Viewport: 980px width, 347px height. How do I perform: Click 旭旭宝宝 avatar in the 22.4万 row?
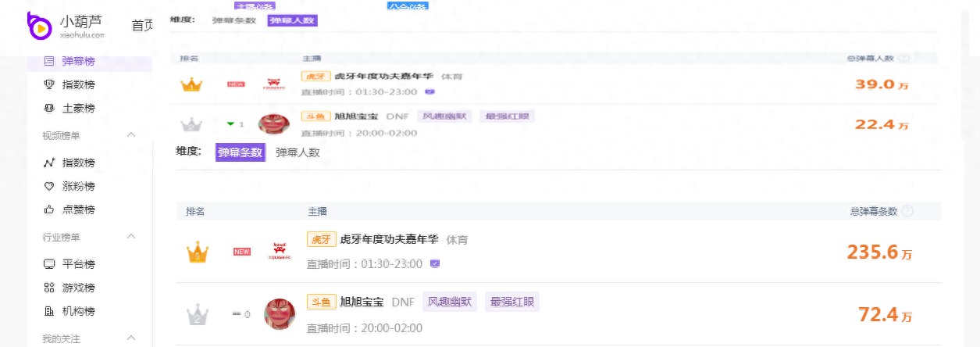(274, 123)
